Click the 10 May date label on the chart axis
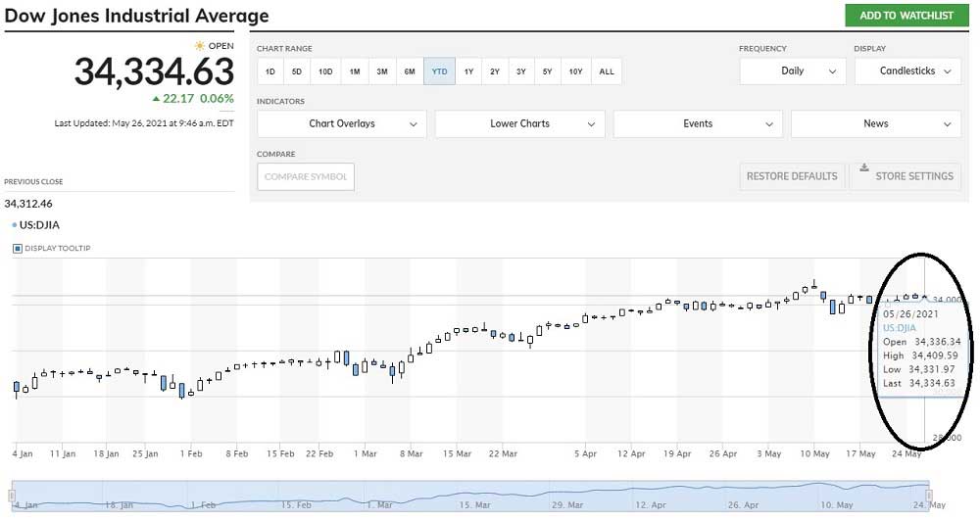 point(815,453)
